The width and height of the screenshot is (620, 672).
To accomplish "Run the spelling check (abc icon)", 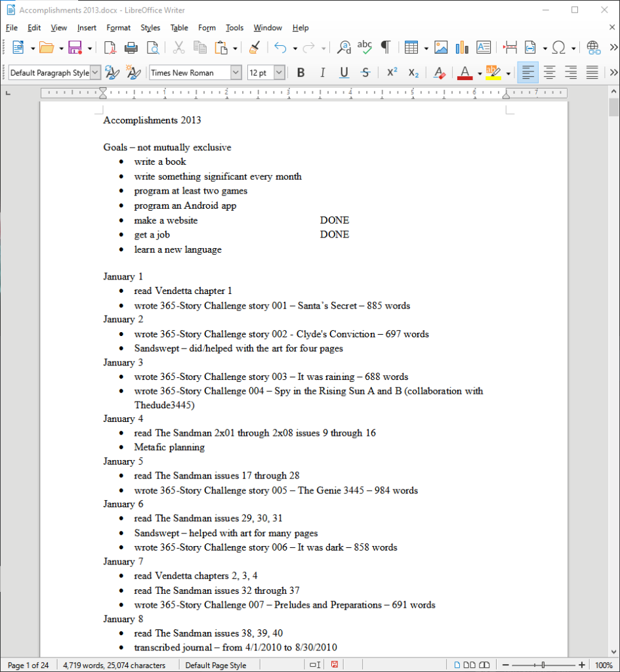I will point(365,47).
